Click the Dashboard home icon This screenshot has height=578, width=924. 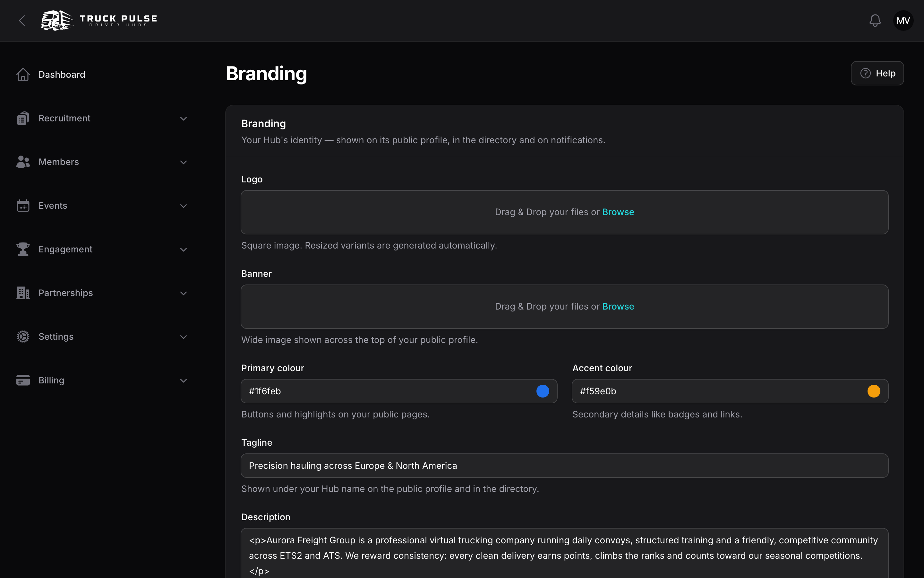[x=23, y=74]
